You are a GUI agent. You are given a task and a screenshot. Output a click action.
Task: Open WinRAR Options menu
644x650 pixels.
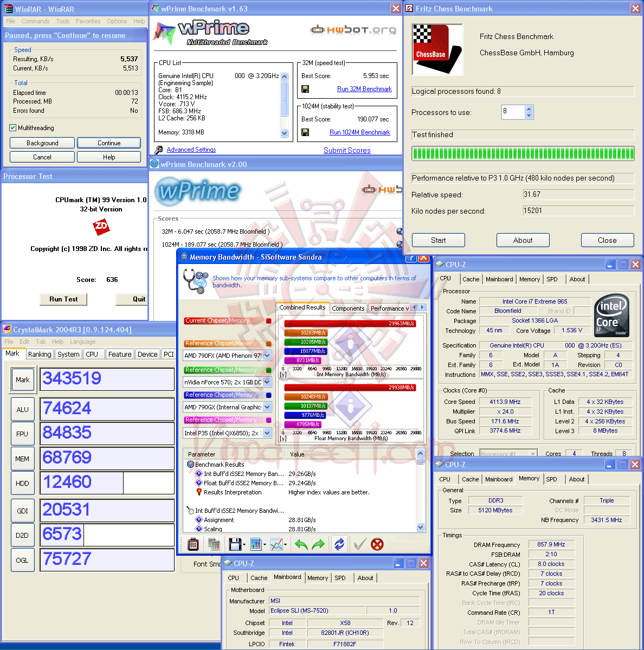[x=117, y=21]
